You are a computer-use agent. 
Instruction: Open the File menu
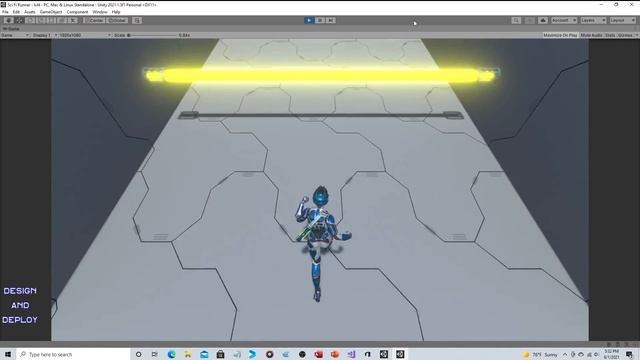click(x=5, y=12)
